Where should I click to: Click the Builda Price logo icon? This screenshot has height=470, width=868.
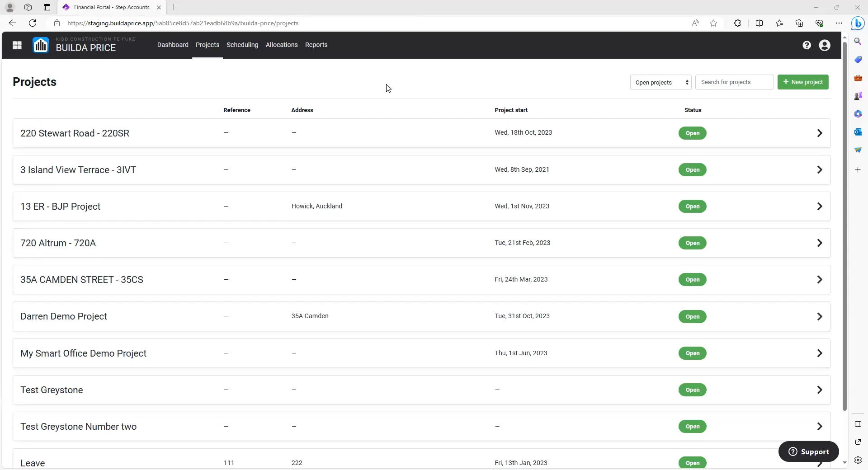pyautogui.click(x=40, y=45)
